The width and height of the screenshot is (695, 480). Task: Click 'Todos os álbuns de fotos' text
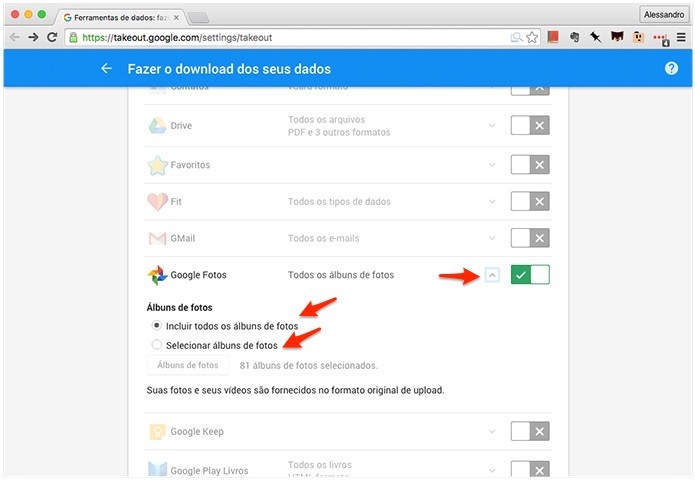341,275
